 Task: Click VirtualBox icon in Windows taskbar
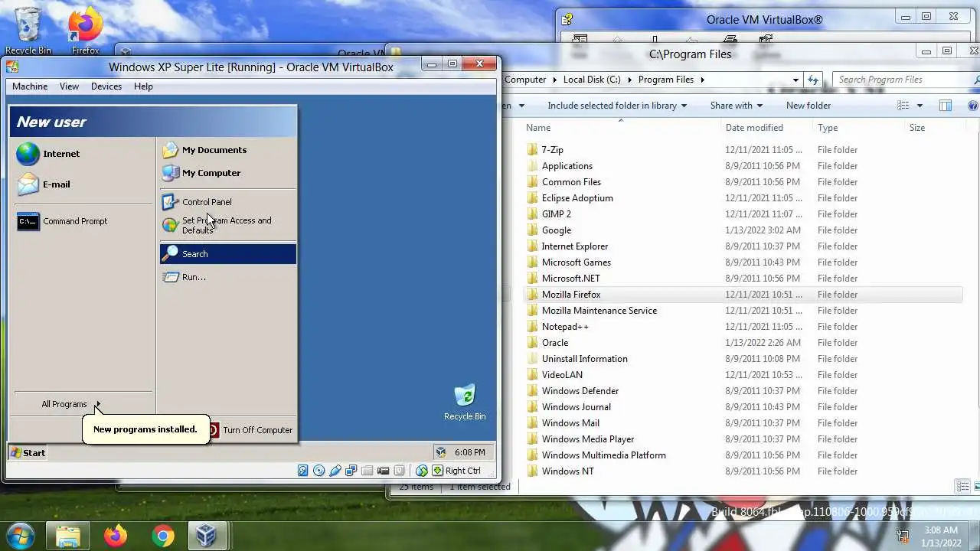click(x=206, y=536)
